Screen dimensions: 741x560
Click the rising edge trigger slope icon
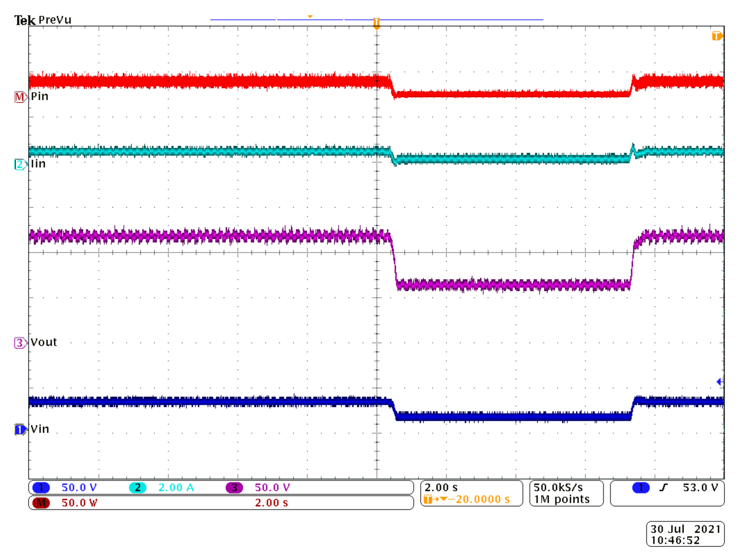pyautogui.click(x=663, y=488)
